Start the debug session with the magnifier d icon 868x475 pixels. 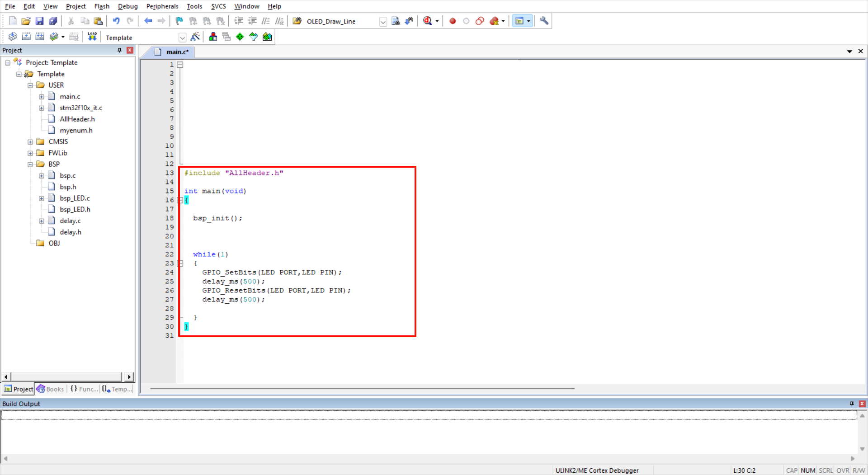coord(427,21)
